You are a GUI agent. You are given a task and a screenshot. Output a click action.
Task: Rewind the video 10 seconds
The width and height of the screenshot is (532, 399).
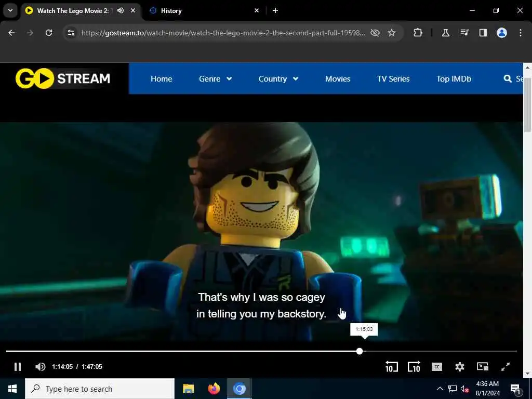tap(392, 367)
